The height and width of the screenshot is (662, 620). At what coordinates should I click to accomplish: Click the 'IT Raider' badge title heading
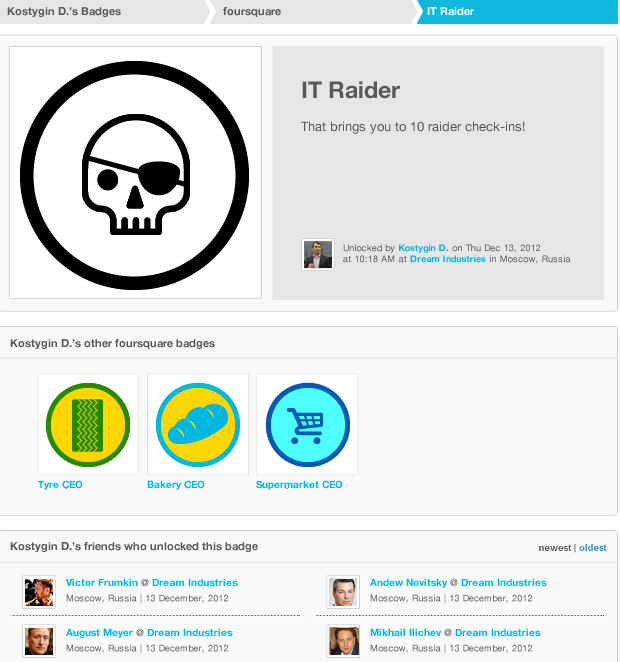pos(350,90)
